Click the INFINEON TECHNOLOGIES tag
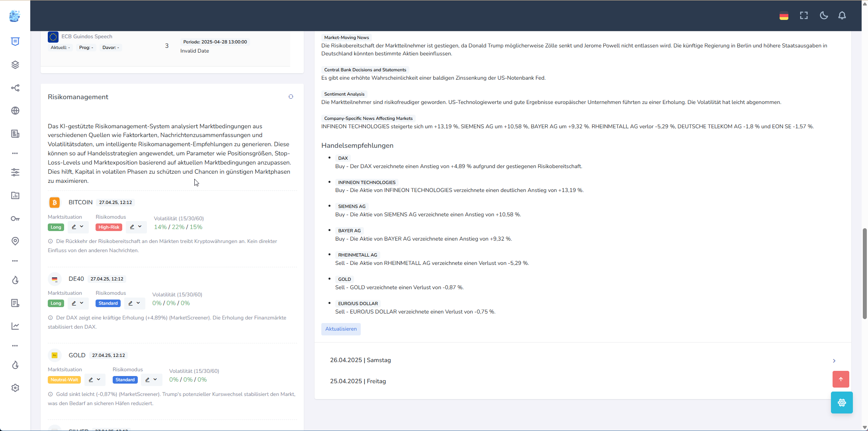This screenshot has width=868, height=431. tap(367, 182)
